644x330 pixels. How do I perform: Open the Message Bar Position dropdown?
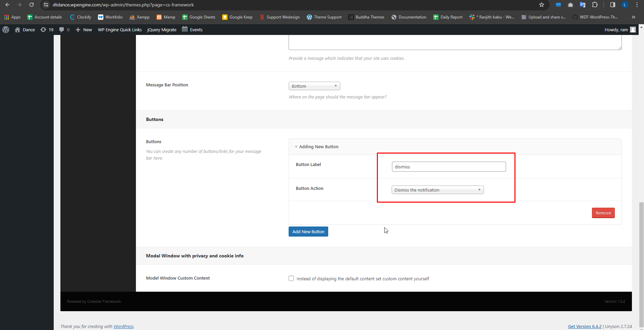(x=314, y=86)
